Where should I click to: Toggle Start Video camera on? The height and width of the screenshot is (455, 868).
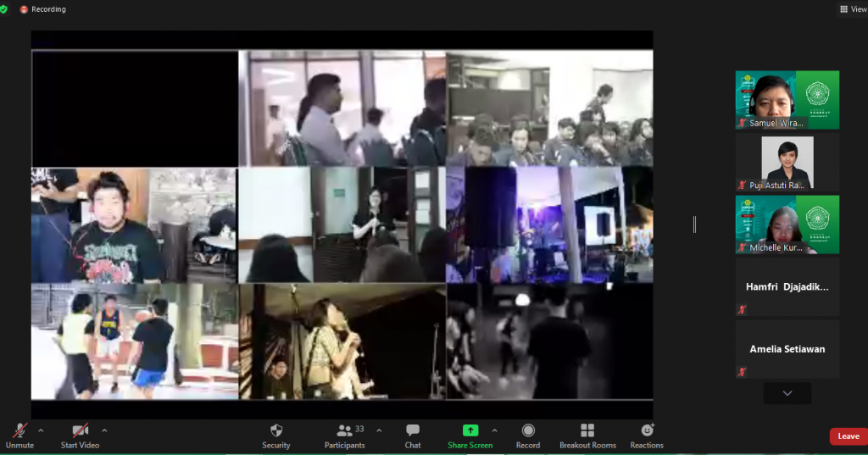[x=80, y=431]
